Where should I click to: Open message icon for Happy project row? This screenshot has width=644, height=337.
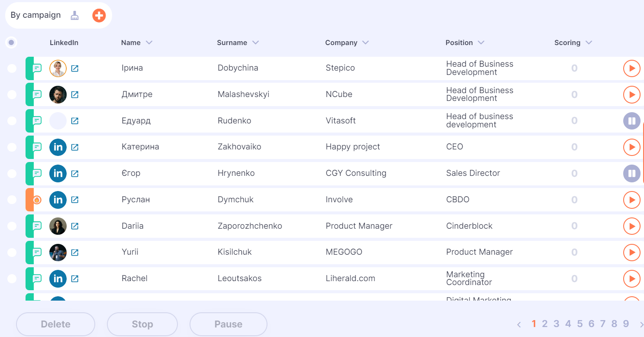coord(38,147)
